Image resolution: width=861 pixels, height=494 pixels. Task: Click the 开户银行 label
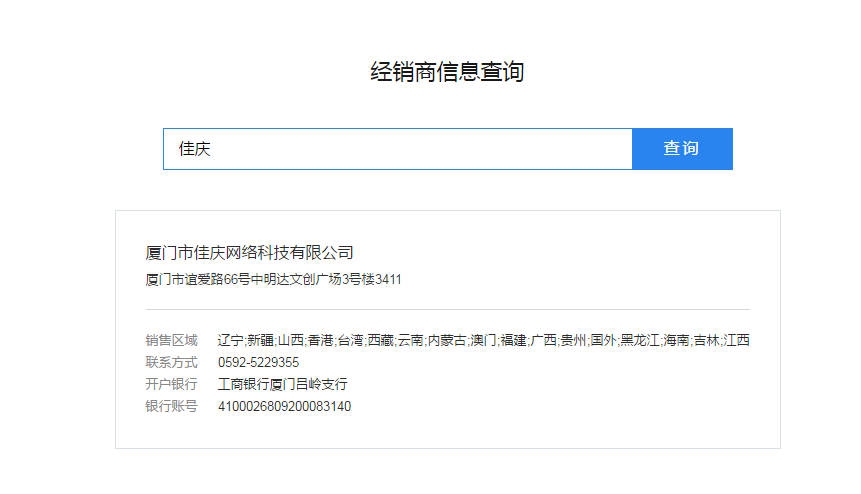[171, 384]
